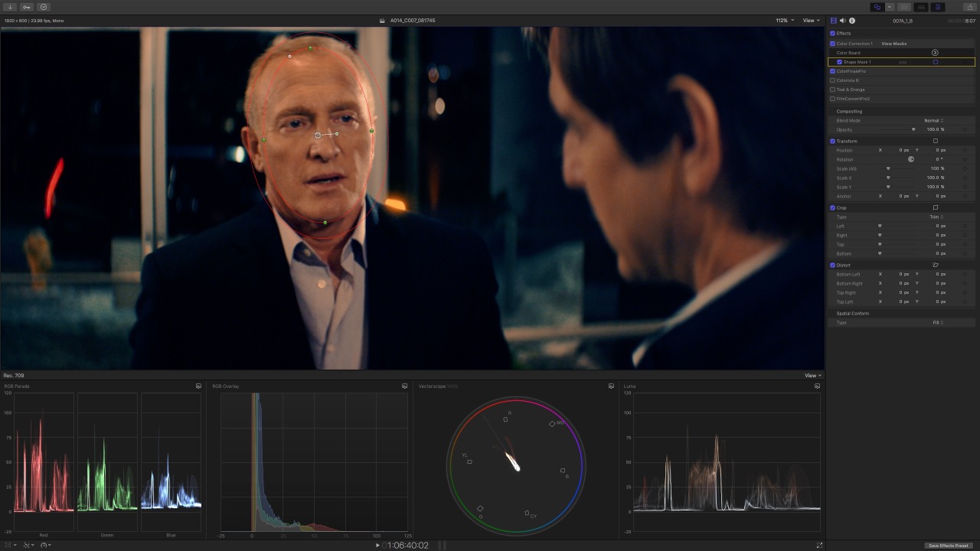Click the clip name A014_C007_081745
The image size is (980, 551).
[x=412, y=21]
